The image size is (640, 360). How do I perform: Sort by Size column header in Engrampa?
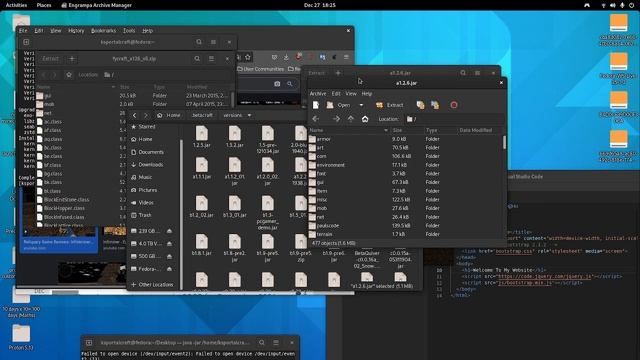(x=407, y=130)
